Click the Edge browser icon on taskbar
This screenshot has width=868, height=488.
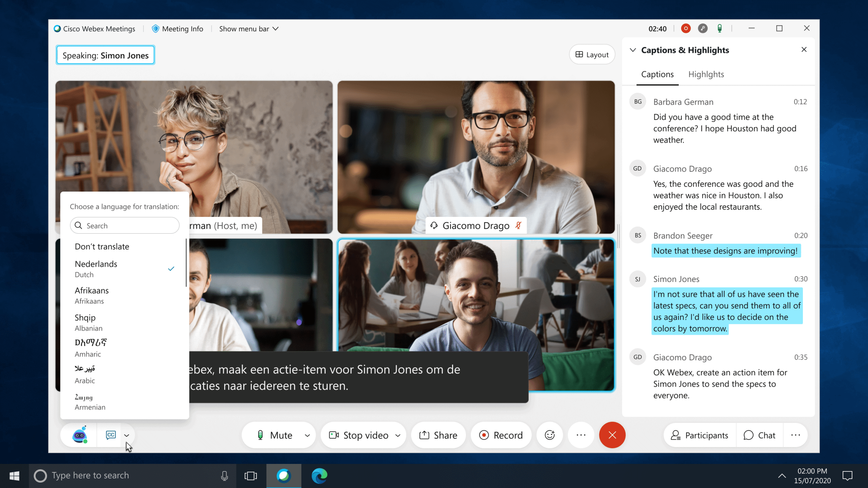(x=319, y=475)
